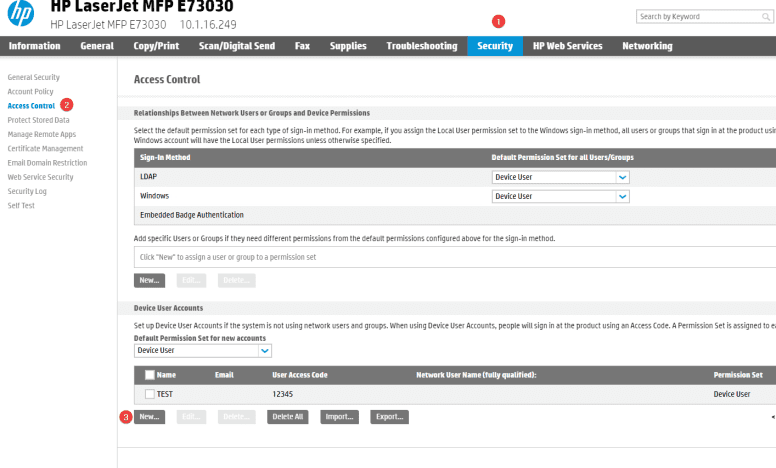The width and height of the screenshot is (776, 468).
Task: Check the Name header select-all checkbox
Action: point(150,375)
